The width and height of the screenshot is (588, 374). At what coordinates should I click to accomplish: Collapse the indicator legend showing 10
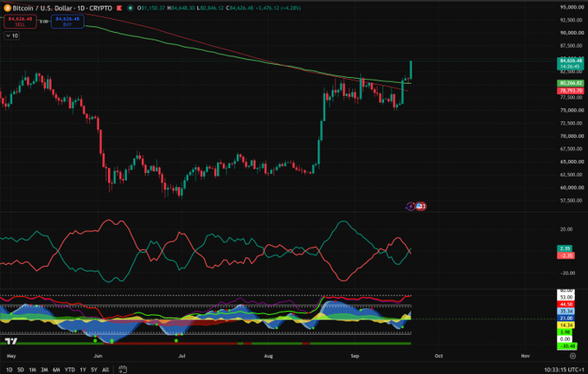(12, 35)
